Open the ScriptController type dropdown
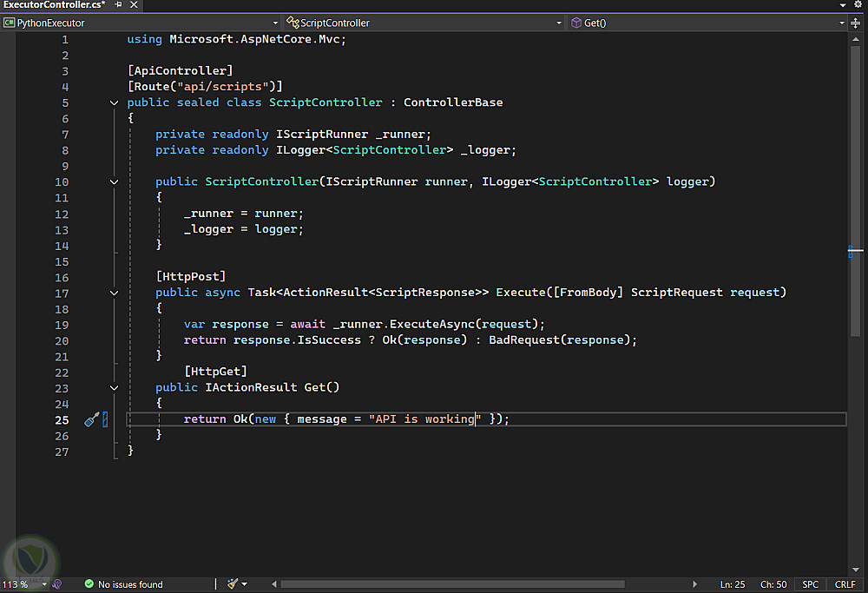This screenshot has width=868, height=593. tap(560, 23)
